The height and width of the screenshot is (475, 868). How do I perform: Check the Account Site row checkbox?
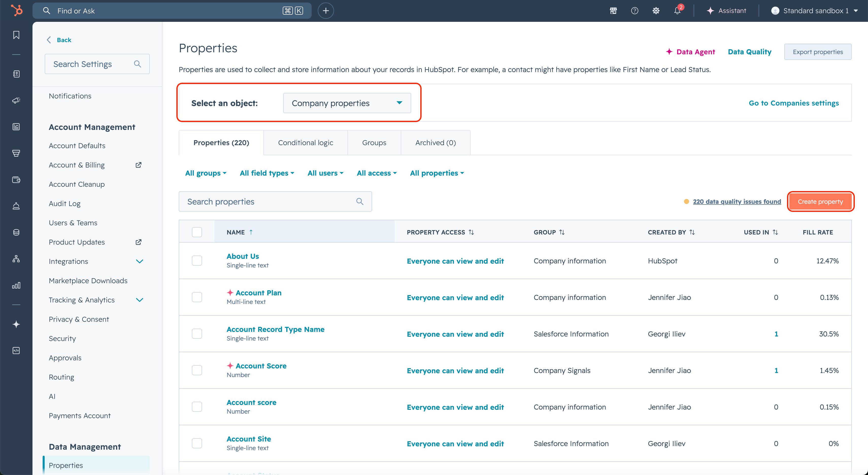tap(197, 443)
